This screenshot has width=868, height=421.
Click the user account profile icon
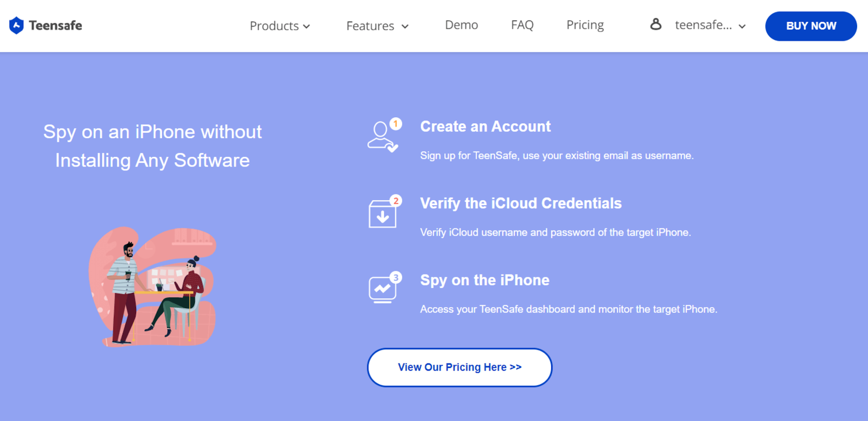click(656, 24)
